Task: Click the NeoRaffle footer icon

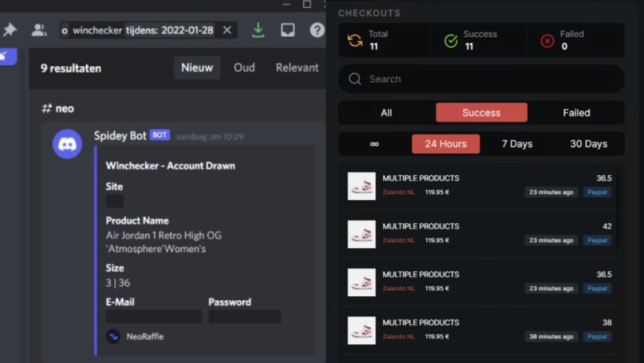Action: point(114,336)
